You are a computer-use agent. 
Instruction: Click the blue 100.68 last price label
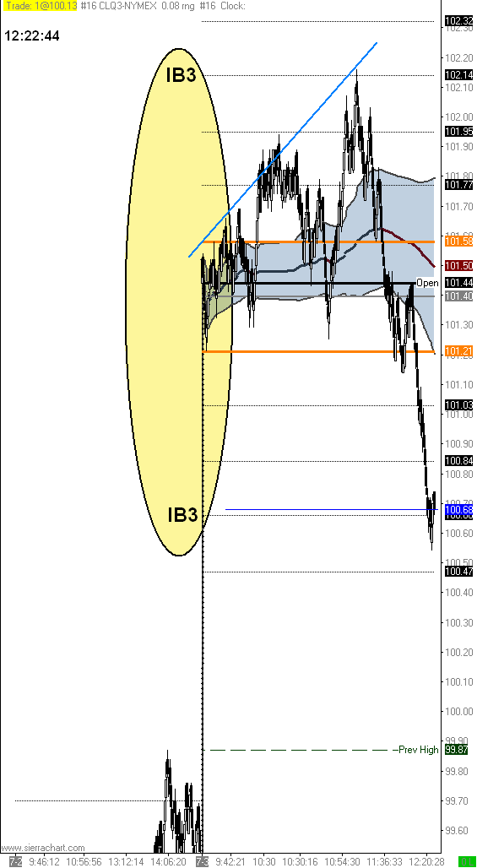pyautogui.click(x=458, y=509)
